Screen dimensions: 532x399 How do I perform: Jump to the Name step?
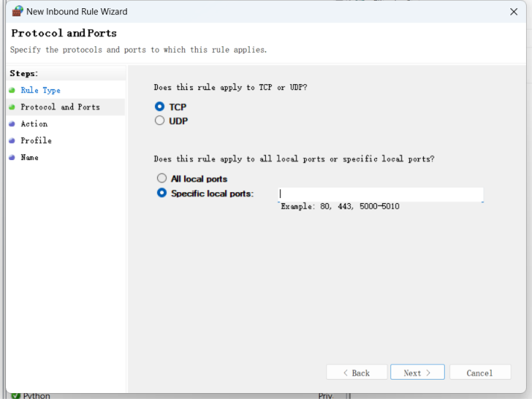click(29, 158)
